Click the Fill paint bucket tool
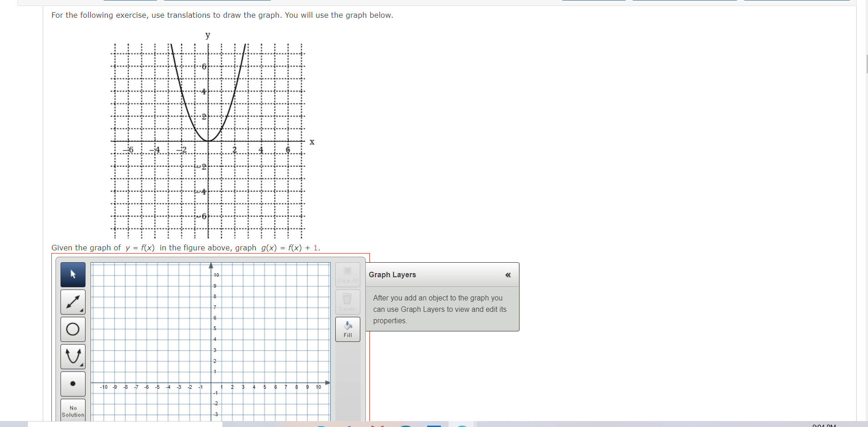Screen dimensions: 868x427 click(347, 329)
